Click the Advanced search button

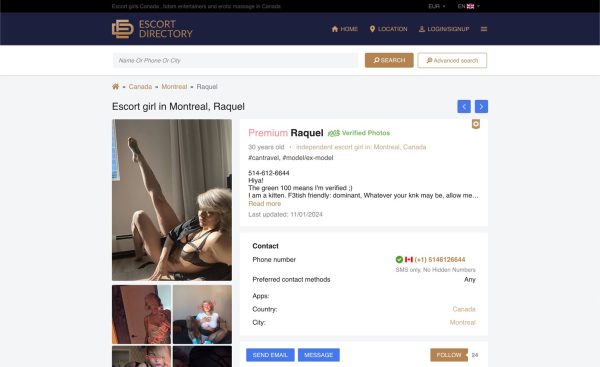point(452,60)
